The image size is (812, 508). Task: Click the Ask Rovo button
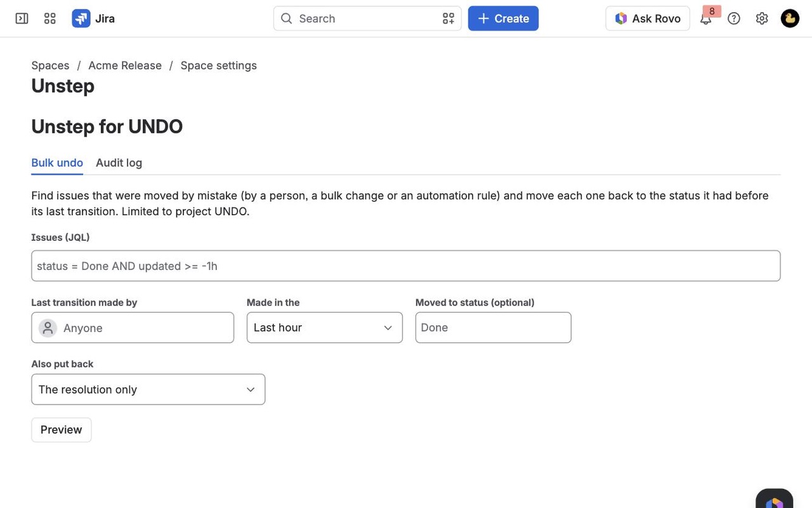click(648, 18)
